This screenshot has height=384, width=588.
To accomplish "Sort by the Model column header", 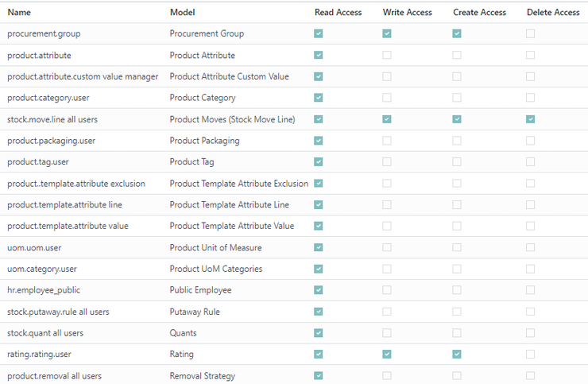I will (x=182, y=13).
